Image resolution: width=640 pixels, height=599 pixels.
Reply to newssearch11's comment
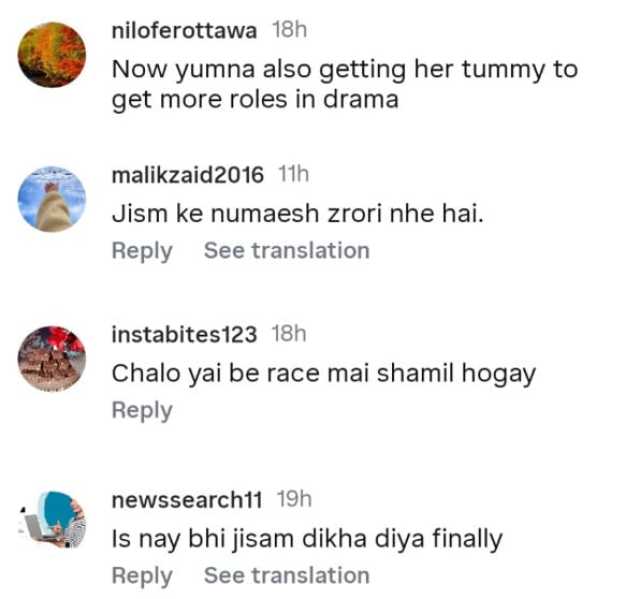coord(142,576)
